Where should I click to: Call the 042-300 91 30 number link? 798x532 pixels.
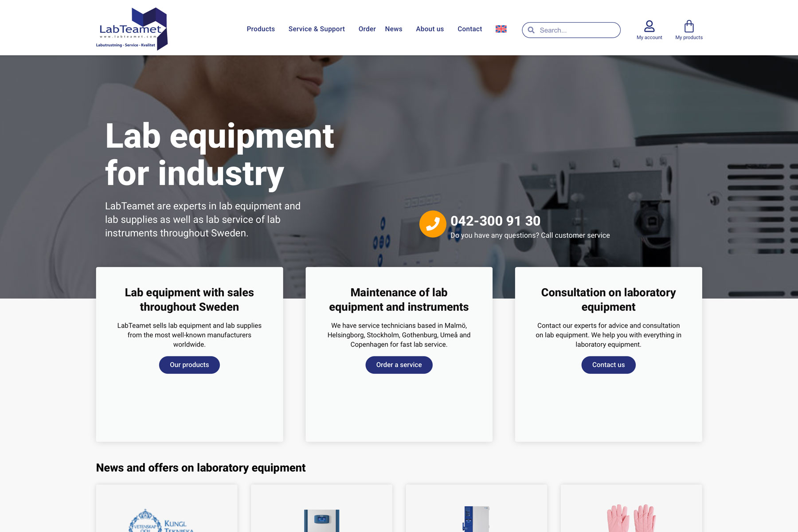tap(495, 221)
